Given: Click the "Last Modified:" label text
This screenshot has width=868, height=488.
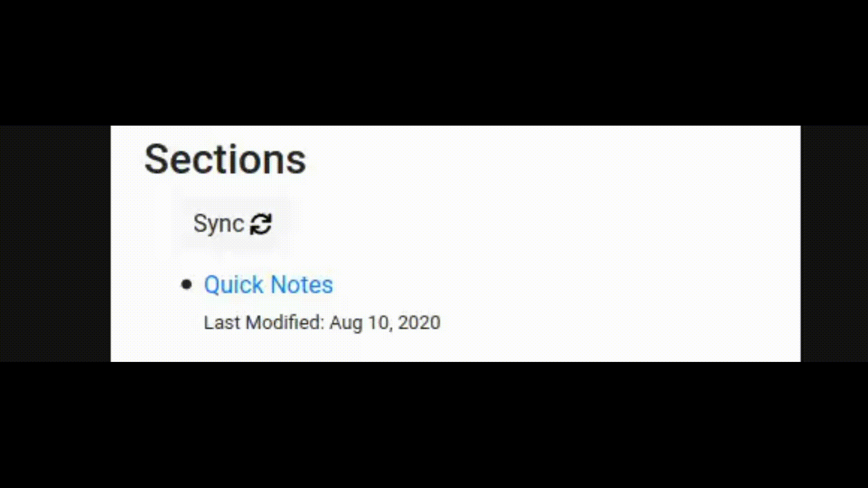Looking at the screenshot, I should point(264,323).
